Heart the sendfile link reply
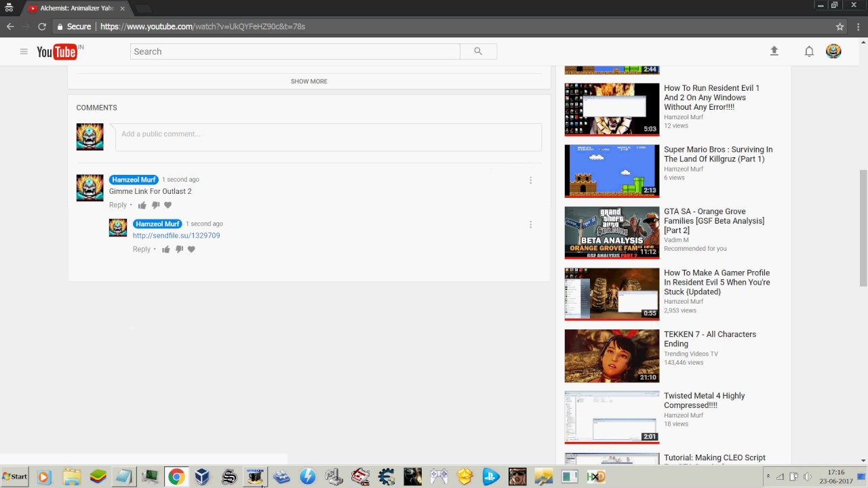The width and height of the screenshot is (868, 488). coord(191,249)
